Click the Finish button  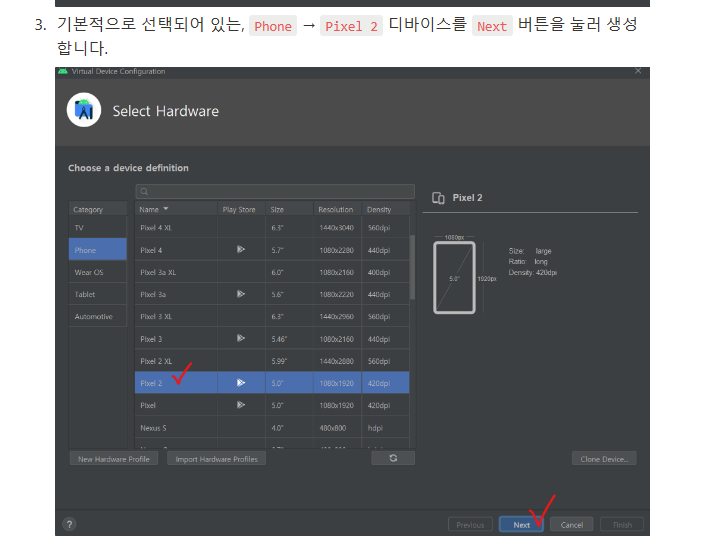622,524
